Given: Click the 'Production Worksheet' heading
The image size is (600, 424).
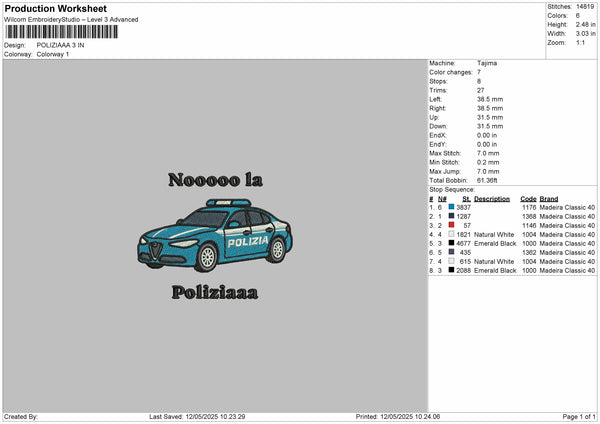Looking at the screenshot, I should click(x=55, y=8).
